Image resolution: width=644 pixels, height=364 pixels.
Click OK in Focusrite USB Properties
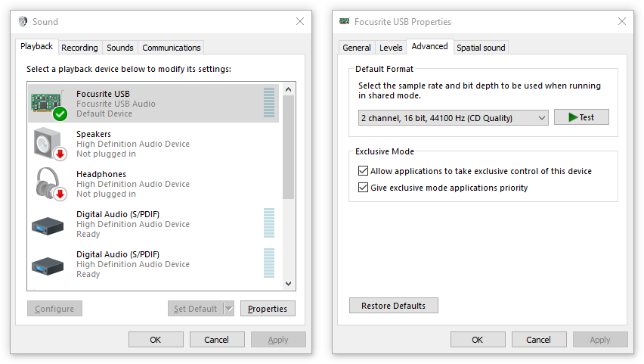coord(478,340)
